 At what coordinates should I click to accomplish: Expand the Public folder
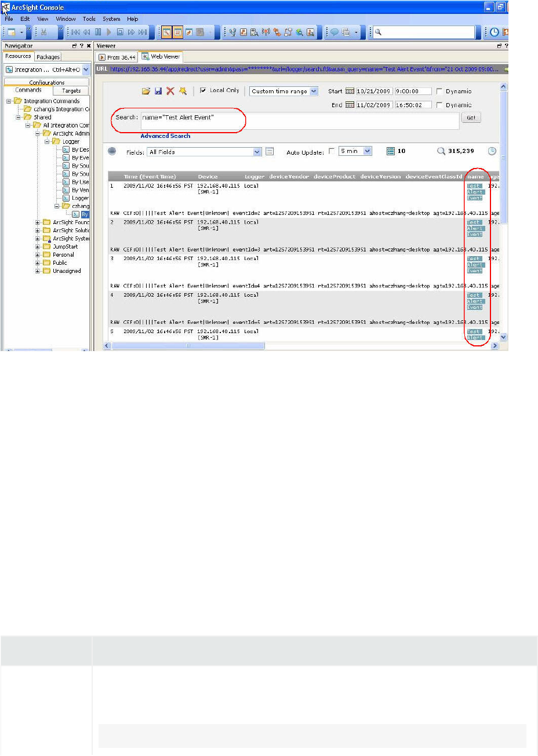point(38,263)
